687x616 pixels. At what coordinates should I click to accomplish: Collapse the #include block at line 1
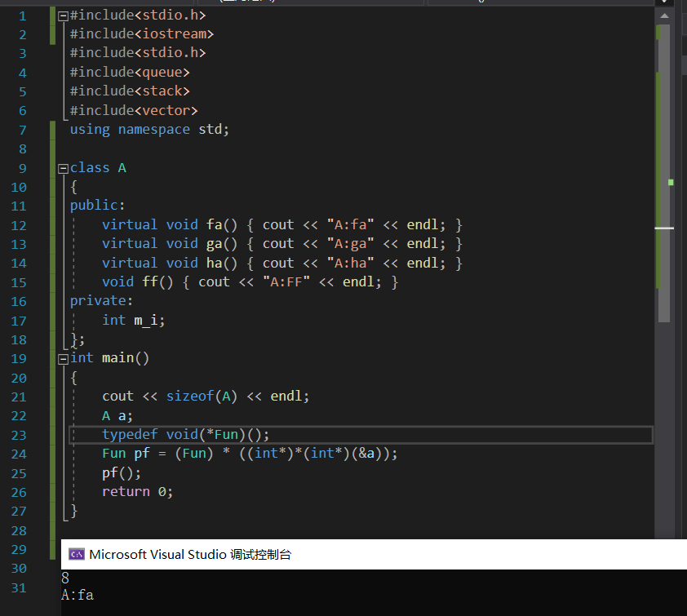pos(63,16)
